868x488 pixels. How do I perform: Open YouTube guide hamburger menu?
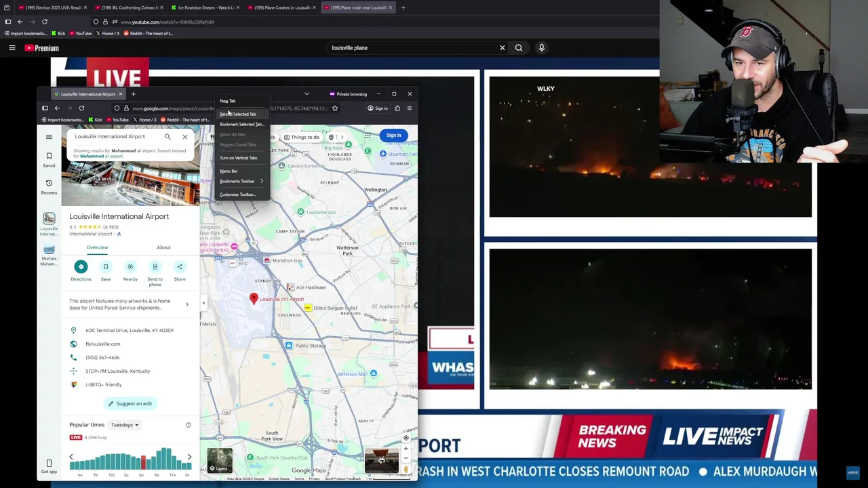12,48
